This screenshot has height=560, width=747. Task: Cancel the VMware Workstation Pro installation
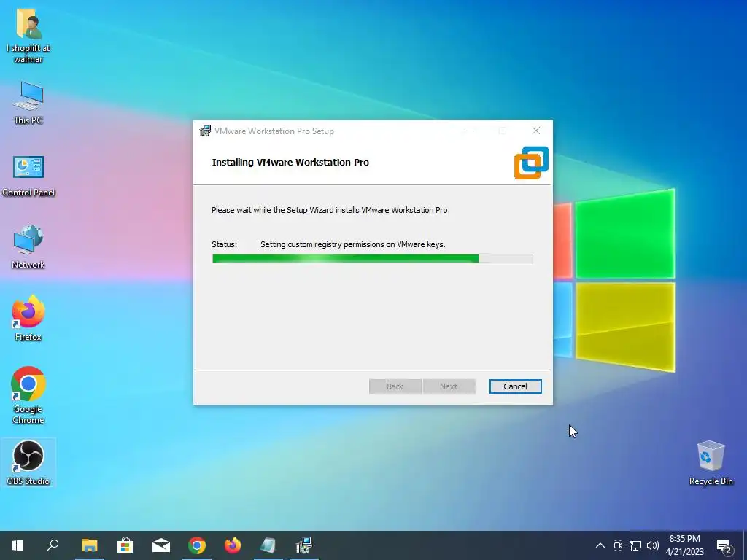coord(516,386)
